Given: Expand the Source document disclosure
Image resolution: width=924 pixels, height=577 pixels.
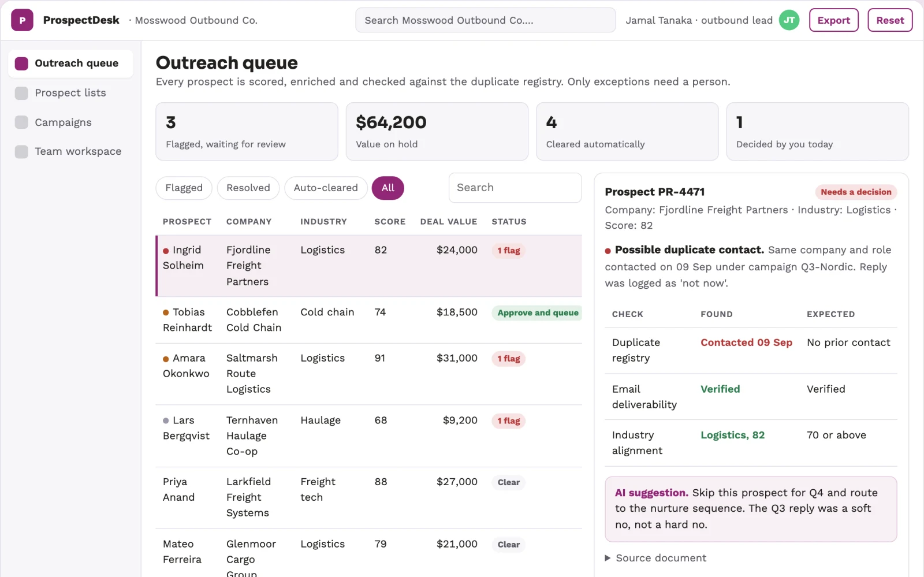Looking at the screenshot, I should (x=655, y=558).
